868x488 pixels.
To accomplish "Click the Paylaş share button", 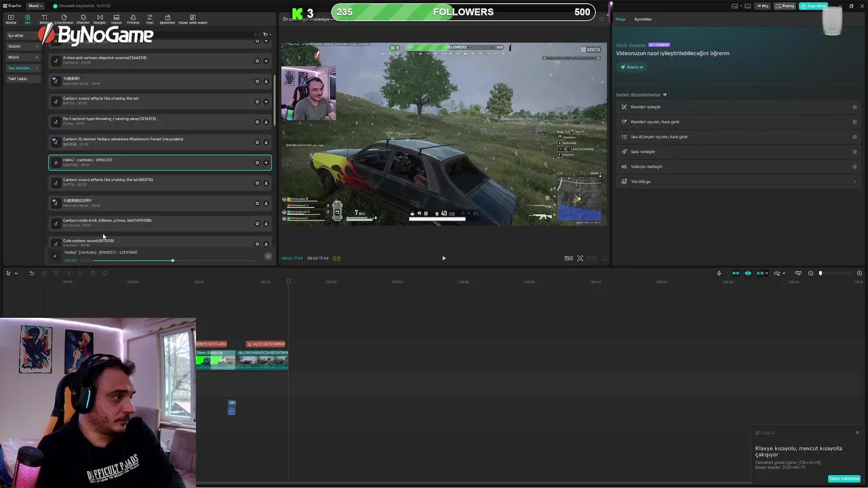I will point(785,6).
